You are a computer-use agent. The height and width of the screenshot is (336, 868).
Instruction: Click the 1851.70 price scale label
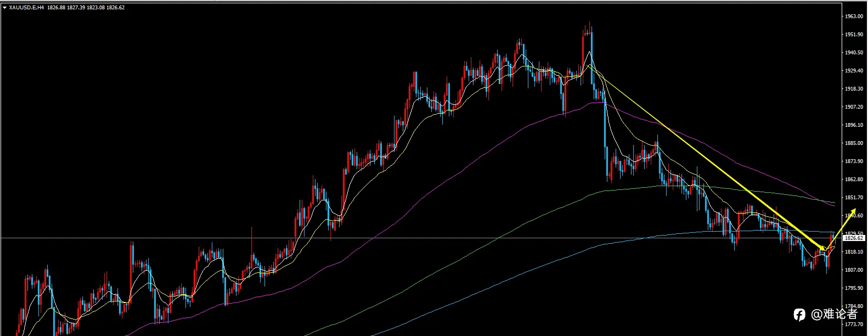point(854,198)
